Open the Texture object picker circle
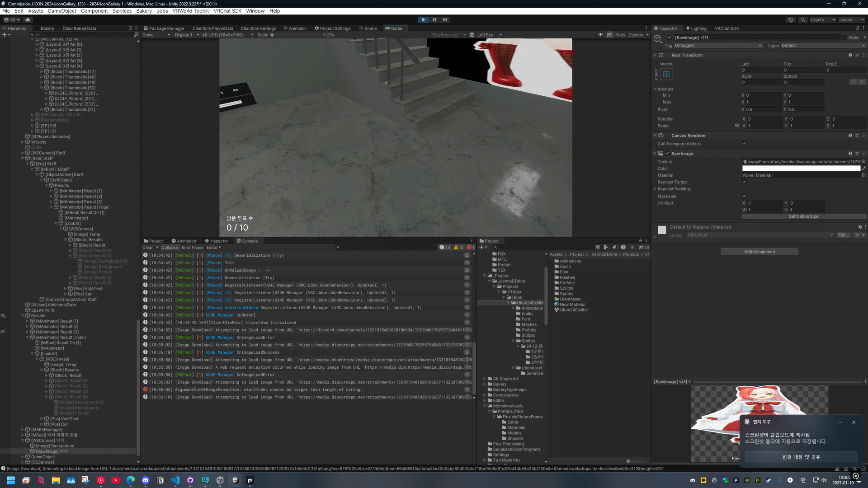Viewport: 868px width, 488px height. coord(863,162)
